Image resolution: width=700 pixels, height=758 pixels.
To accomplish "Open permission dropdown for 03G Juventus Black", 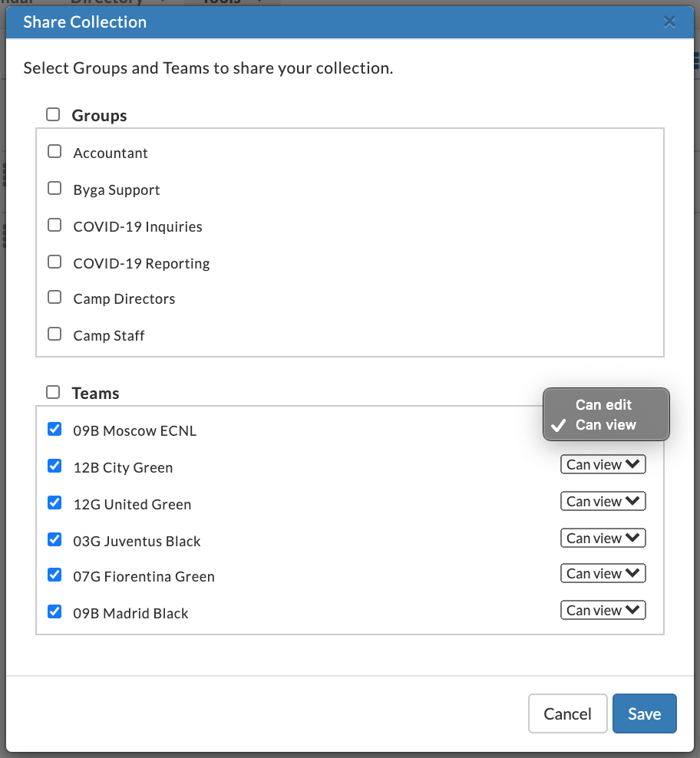I will click(603, 538).
